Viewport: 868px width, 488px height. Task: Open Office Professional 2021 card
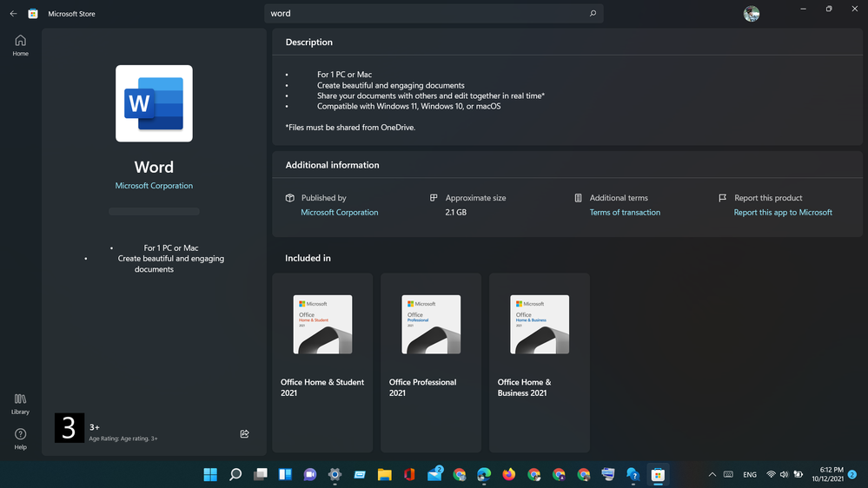tap(431, 362)
